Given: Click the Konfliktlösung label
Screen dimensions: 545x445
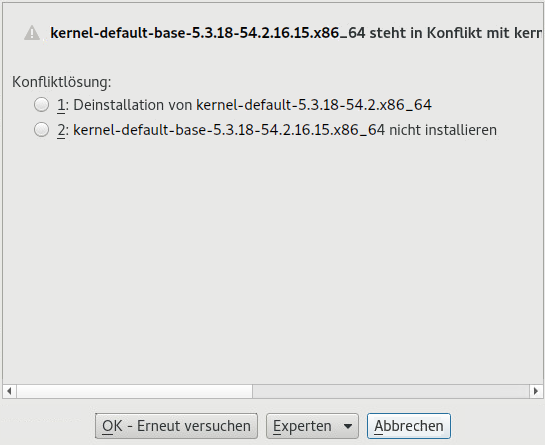Looking at the screenshot, I should point(62,82).
